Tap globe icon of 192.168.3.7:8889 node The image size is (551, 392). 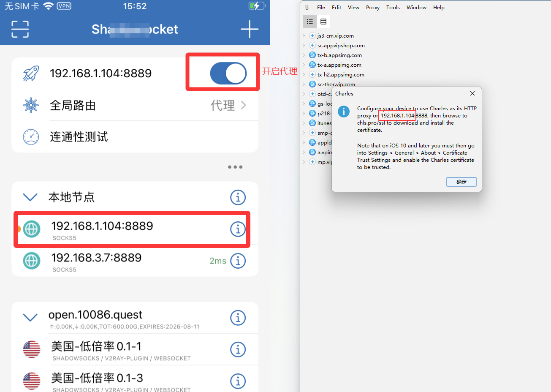tap(32, 261)
